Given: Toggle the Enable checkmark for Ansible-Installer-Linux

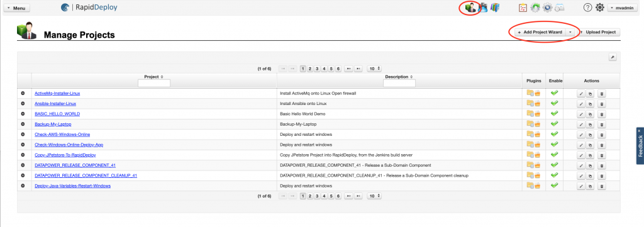Looking at the screenshot, I should (x=555, y=103).
